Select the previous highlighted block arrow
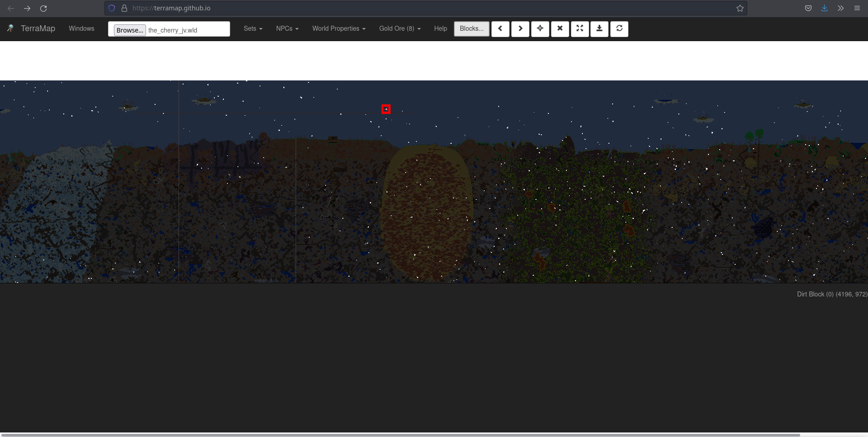 tap(500, 28)
